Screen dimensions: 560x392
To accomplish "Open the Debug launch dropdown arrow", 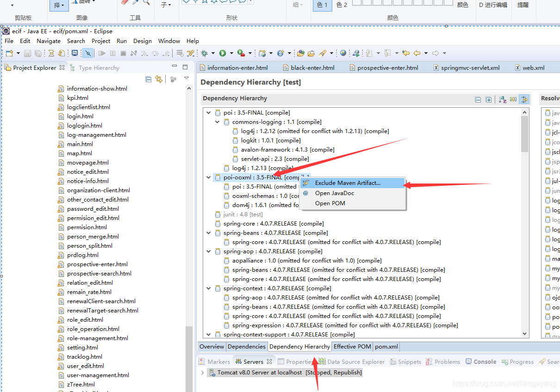I will coord(212,53).
